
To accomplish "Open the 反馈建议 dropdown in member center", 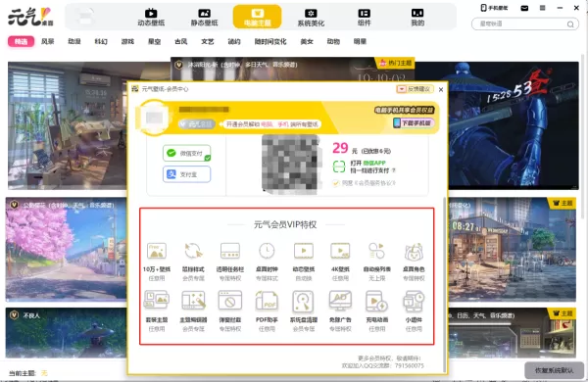I will (415, 89).
